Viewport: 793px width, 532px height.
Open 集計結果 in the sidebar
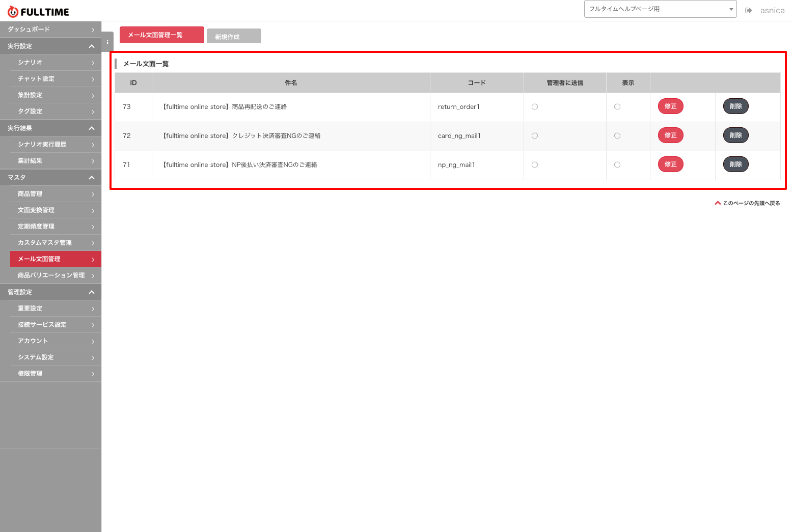pyautogui.click(x=56, y=161)
